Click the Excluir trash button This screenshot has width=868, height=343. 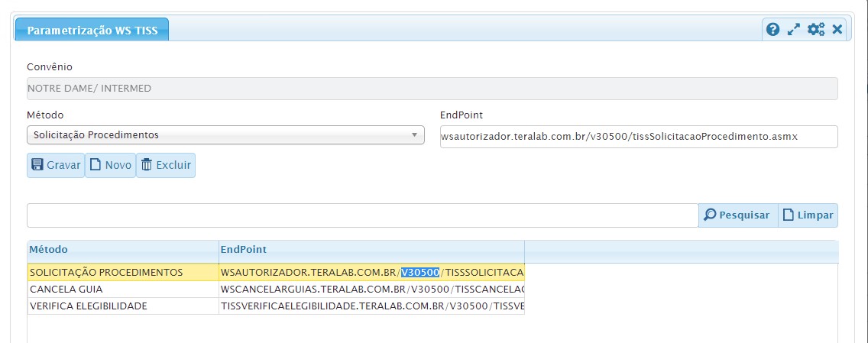(x=166, y=165)
